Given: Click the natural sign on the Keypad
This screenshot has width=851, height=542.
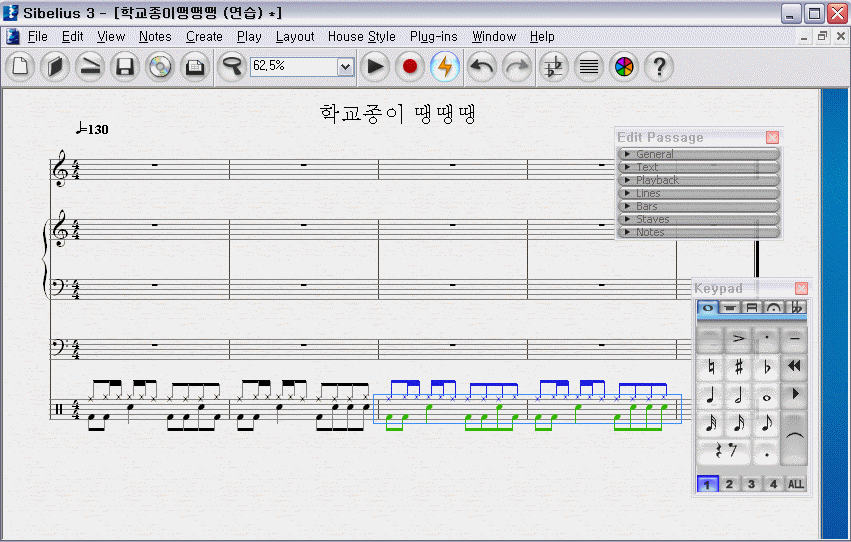Looking at the screenshot, I should coord(710,367).
